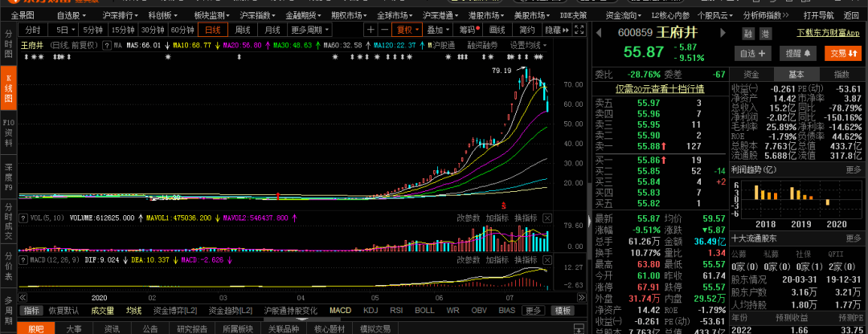Screen dimensions: 868x334
Task: Toggle the 成交量 volume indicator
Action: pos(102,311)
